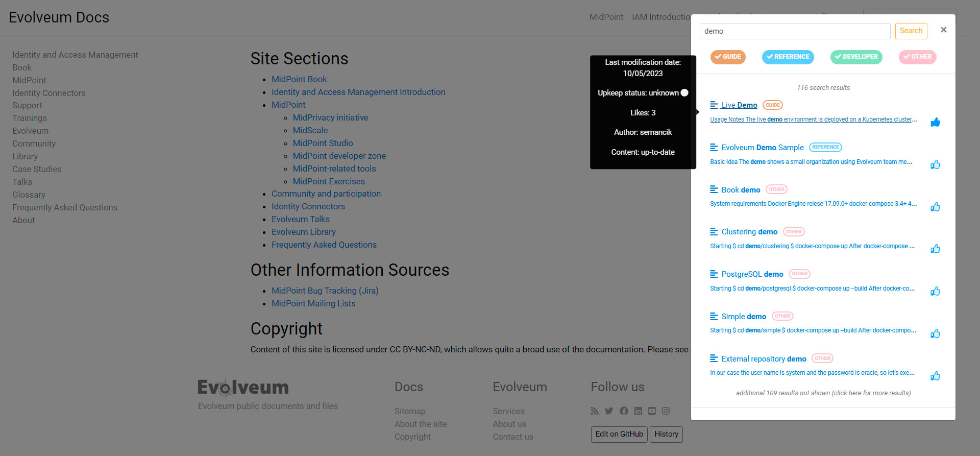Screen dimensions: 980x456
Task: Open MidPoint Exercises link
Action: pyautogui.click(x=329, y=181)
